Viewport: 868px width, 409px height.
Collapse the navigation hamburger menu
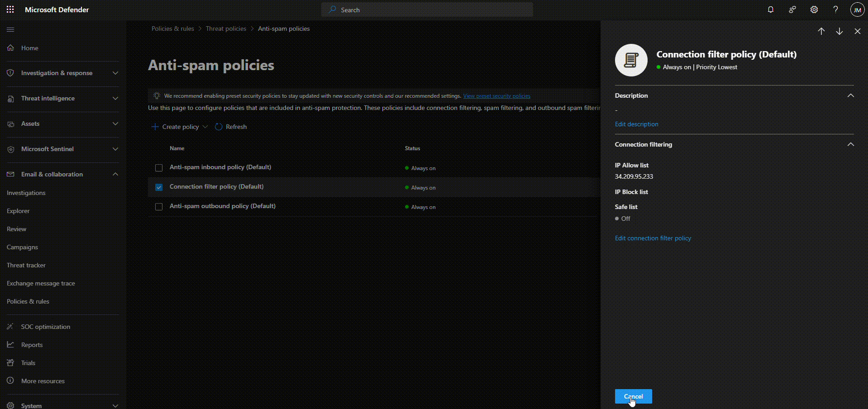(x=10, y=29)
